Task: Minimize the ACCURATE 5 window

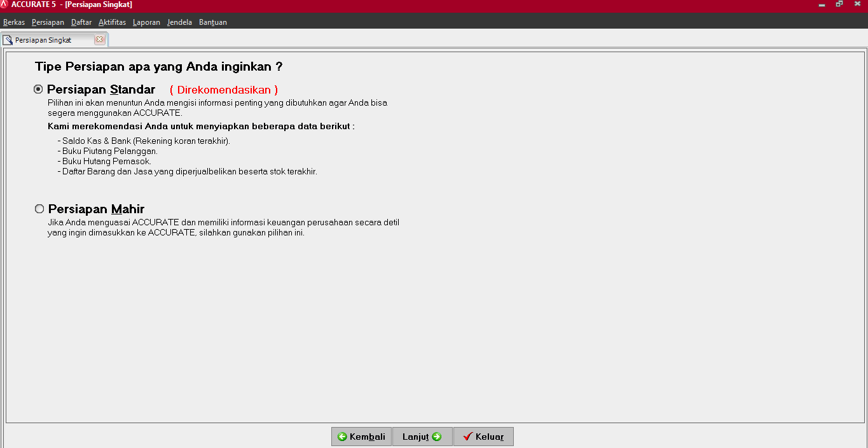Action: (822, 4)
